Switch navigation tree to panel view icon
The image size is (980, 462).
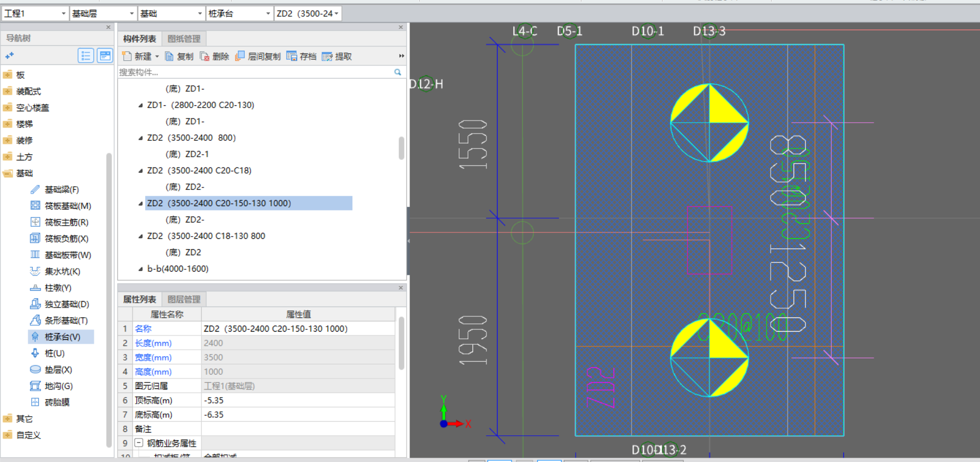105,56
